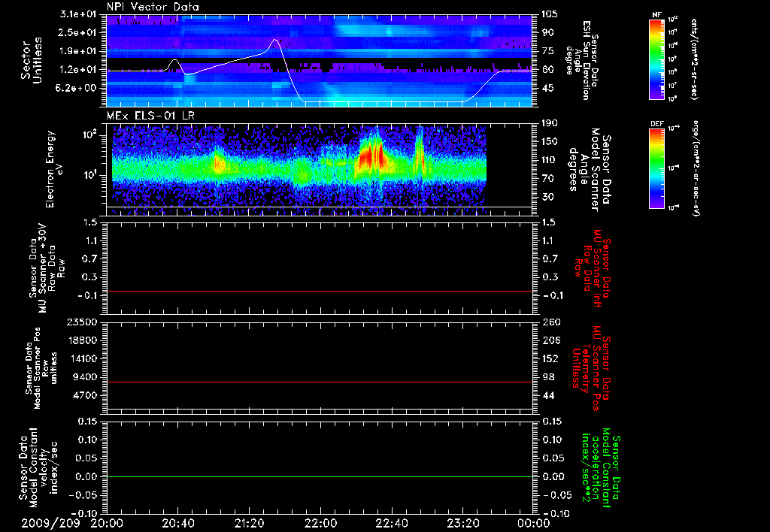Click the green constant velocity trace line
770x532 pixels.
click(x=320, y=477)
